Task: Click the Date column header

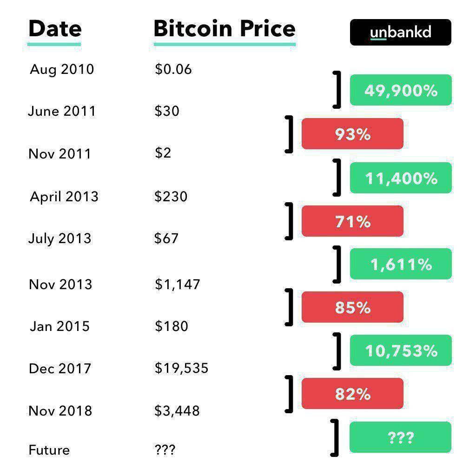Action: click(55, 29)
